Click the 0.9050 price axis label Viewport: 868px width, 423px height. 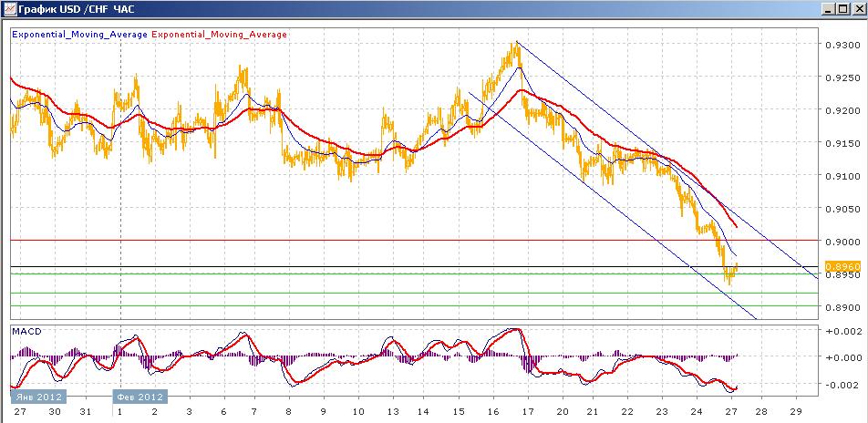click(843, 210)
